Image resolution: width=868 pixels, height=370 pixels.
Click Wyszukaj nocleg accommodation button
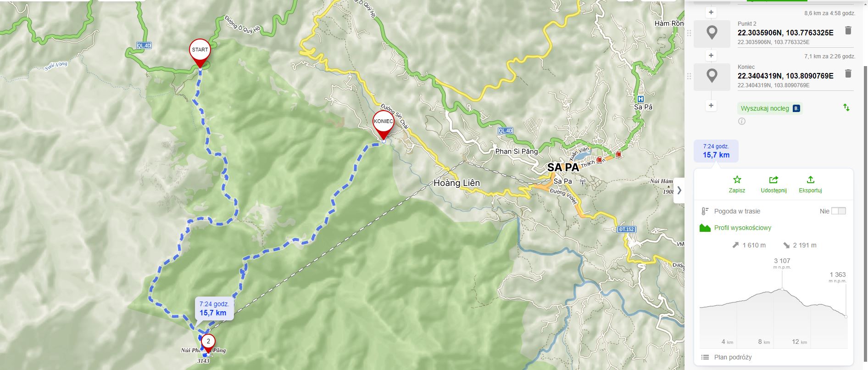(x=770, y=108)
